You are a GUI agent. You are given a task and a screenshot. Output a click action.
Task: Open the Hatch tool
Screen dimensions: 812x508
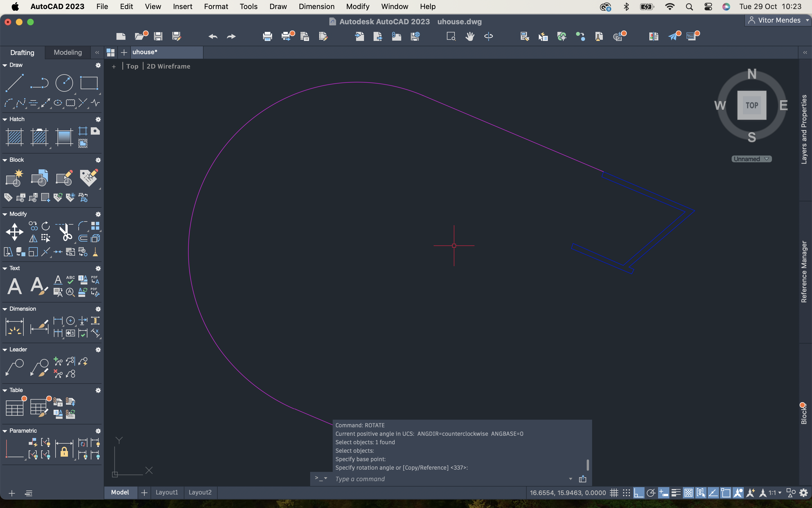14,137
